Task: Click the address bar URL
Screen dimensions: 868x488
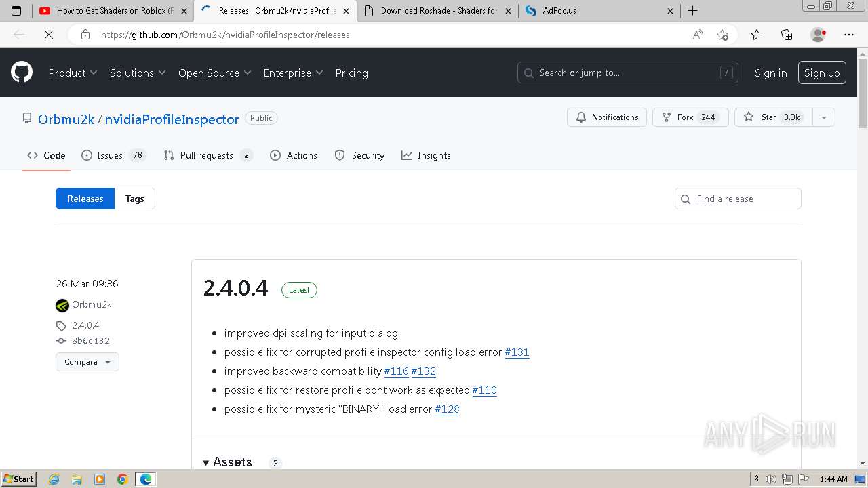Action: tap(225, 35)
